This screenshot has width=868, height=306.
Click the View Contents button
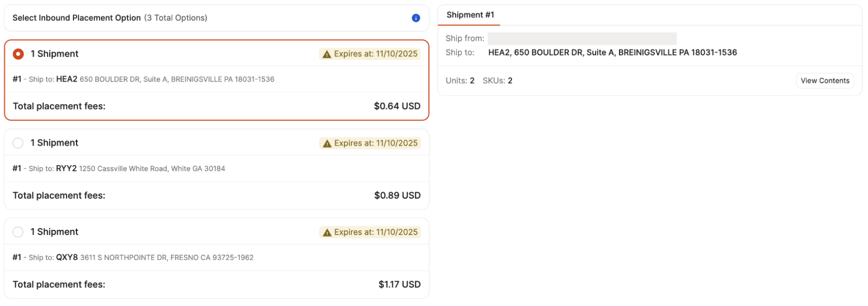click(825, 81)
